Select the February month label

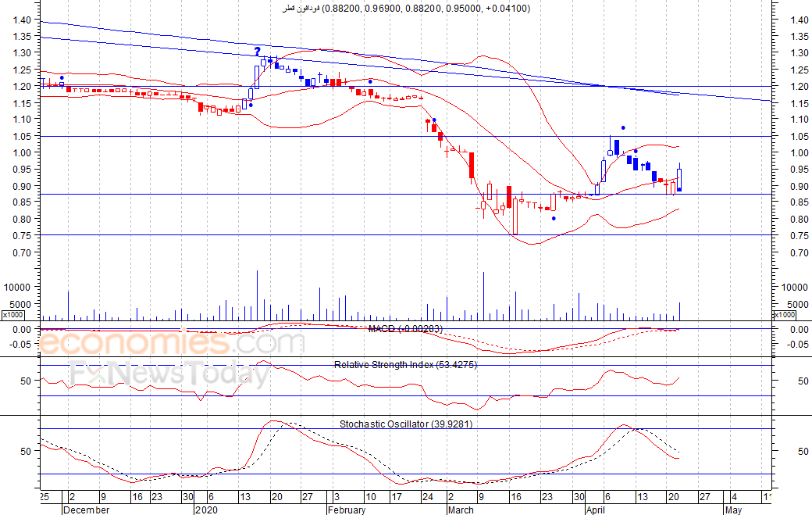point(347,510)
